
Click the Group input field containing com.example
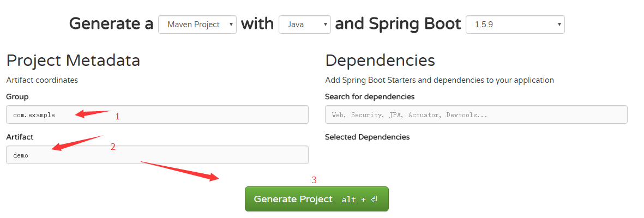[x=157, y=114]
